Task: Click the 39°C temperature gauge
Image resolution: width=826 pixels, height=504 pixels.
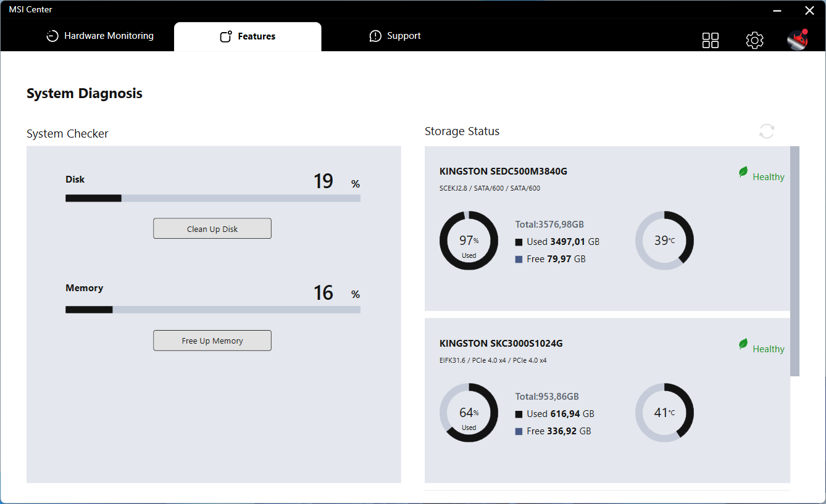Action: click(664, 241)
